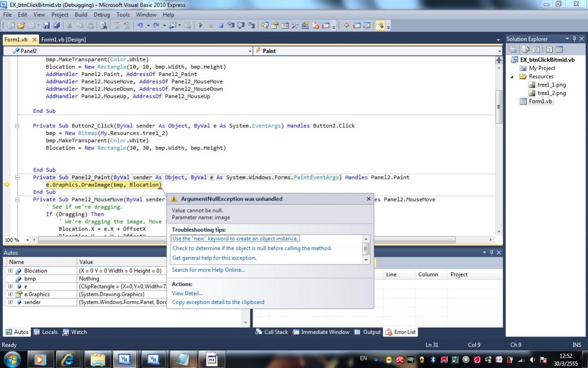Click the Stop Debugging toolbar icon
The height and width of the screenshot is (368, 588).
220,26
